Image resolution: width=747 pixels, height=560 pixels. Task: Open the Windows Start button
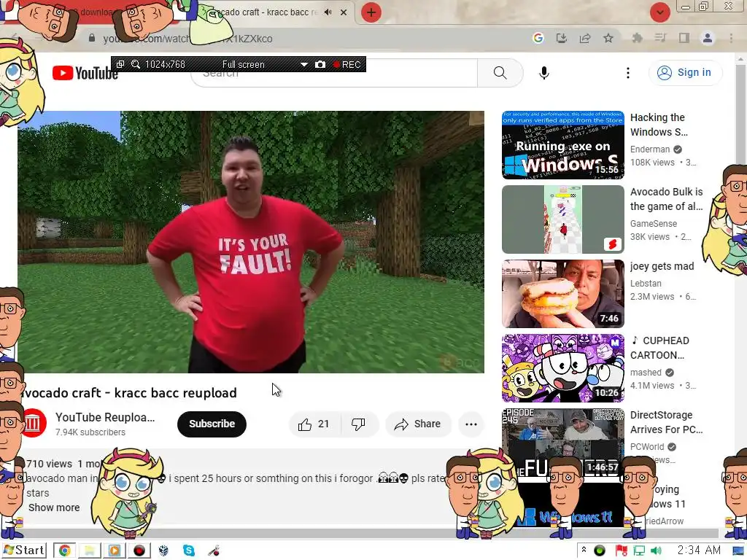click(x=24, y=551)
